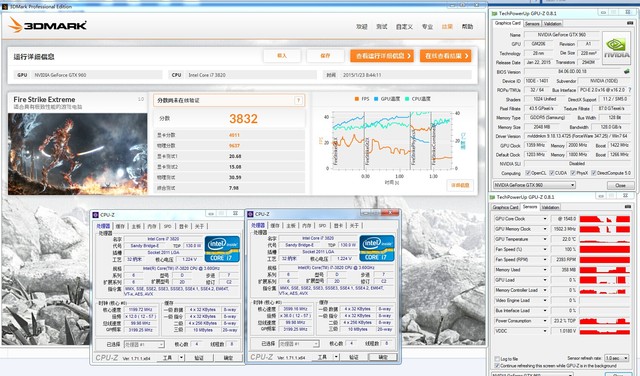The width and height of the screenshot is (640, 376).
Task: Click 验证 in the 1199.72 MHz CPU-Z window
Action: pyautogui.click(x=199, y=358)
